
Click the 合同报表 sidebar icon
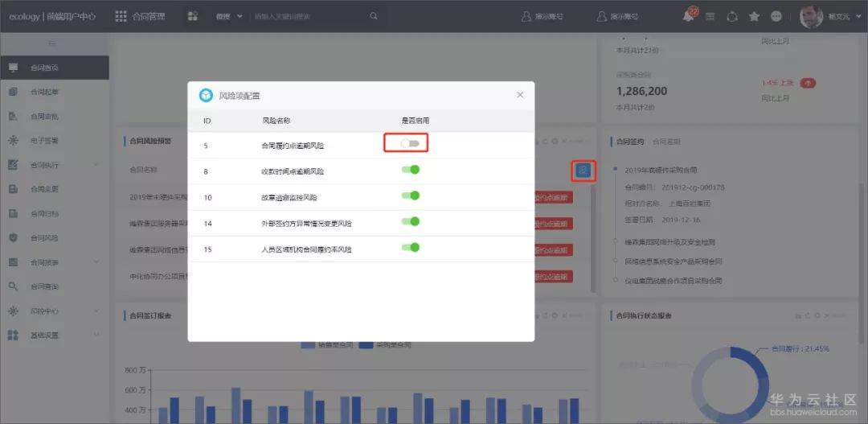coord(14,262)
